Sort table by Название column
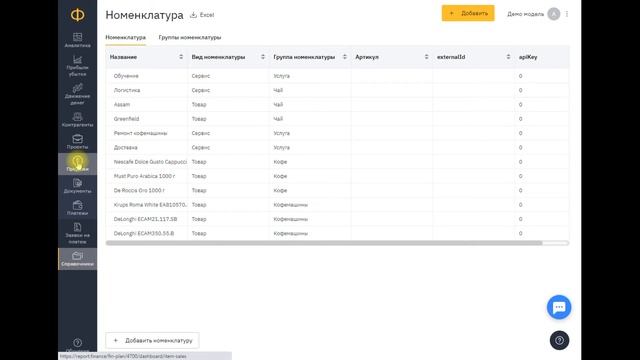The width and height of the screenshot is (640, 360). tap(181, 57)
